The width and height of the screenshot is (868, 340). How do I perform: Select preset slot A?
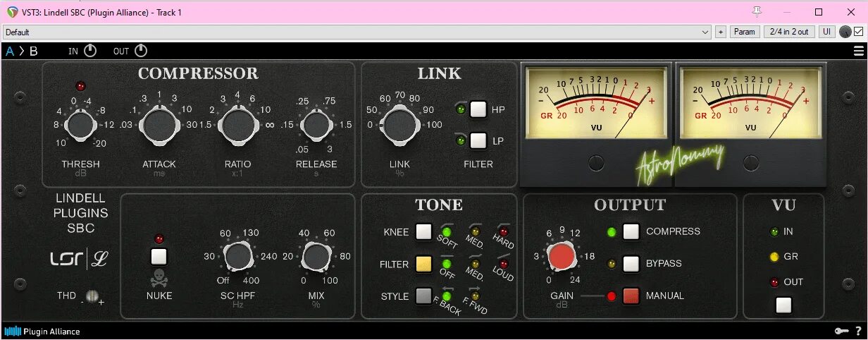click(10, 51)
